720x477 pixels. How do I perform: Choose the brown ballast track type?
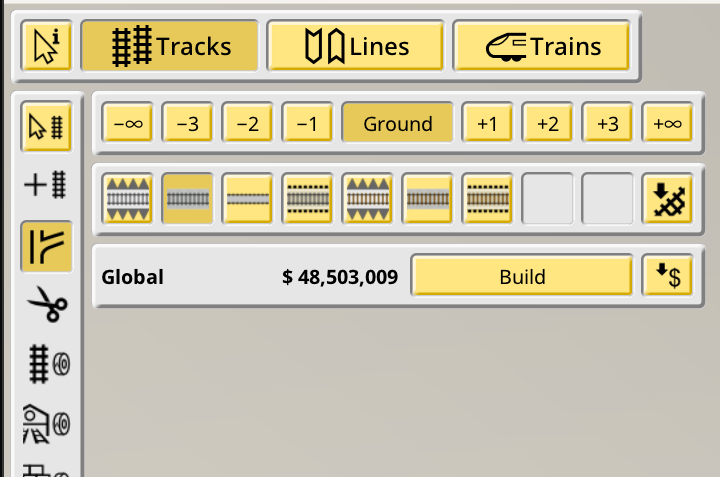[x=428, y=199]
